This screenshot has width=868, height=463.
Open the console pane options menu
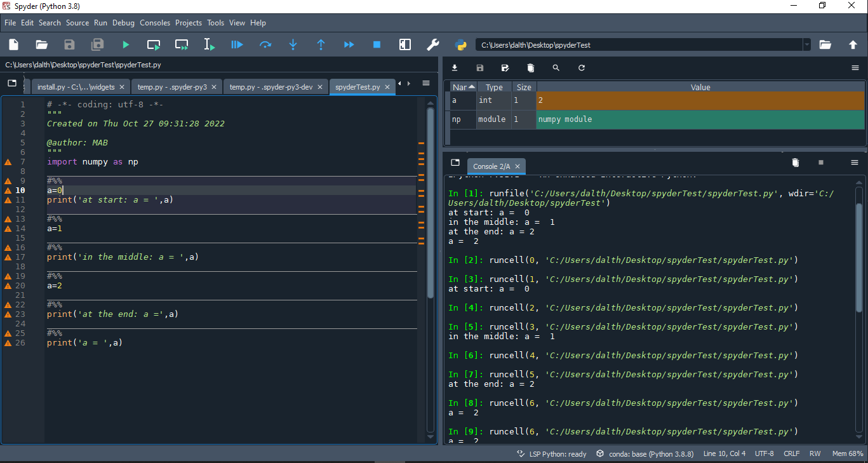click(855, 163)
